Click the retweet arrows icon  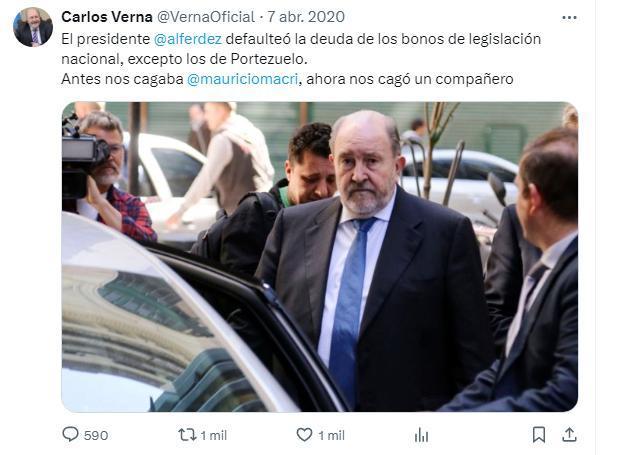187,435
